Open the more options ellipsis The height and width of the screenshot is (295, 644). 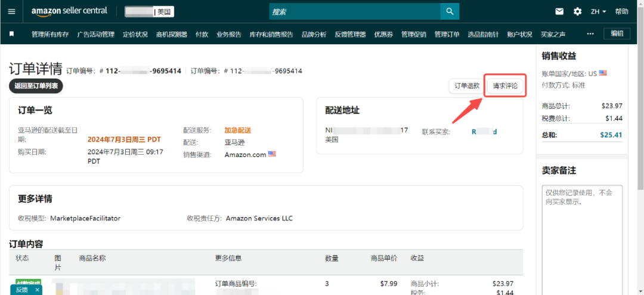(590, 34)
